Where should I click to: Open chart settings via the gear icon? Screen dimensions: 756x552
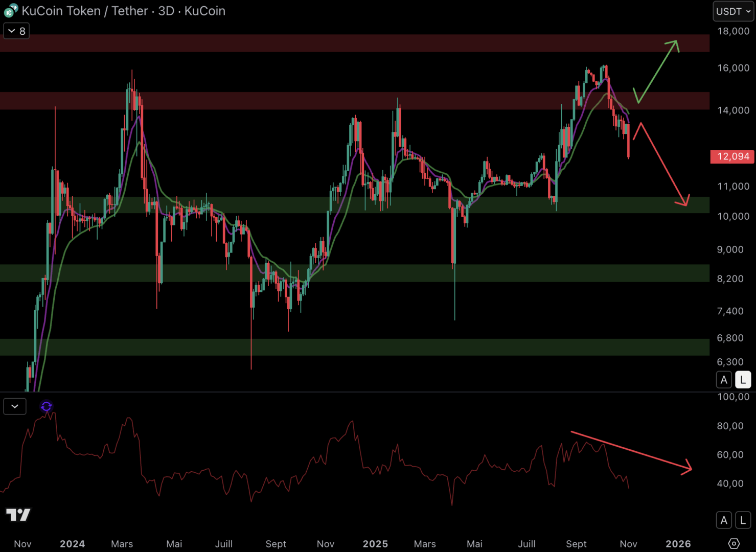(734, 543)
